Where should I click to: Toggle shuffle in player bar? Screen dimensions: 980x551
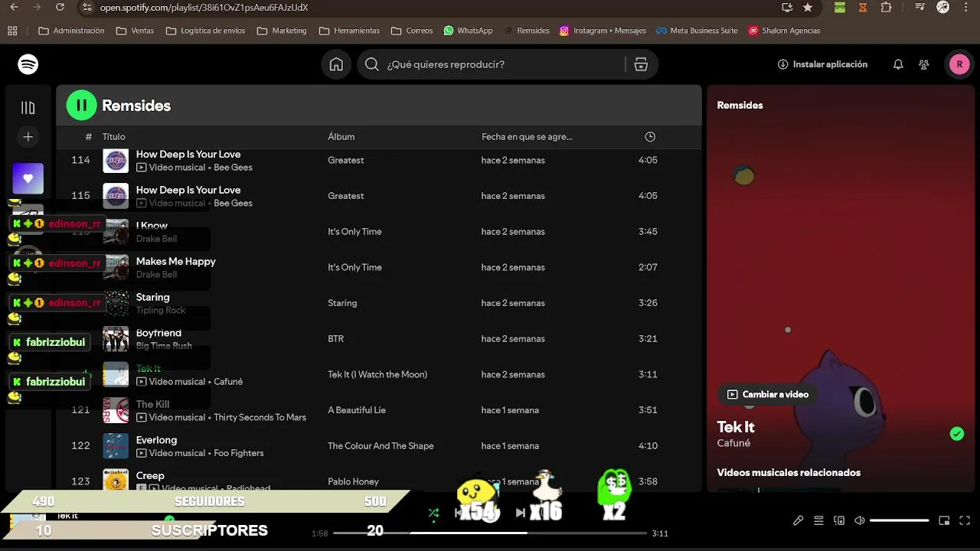click(433, 513)
